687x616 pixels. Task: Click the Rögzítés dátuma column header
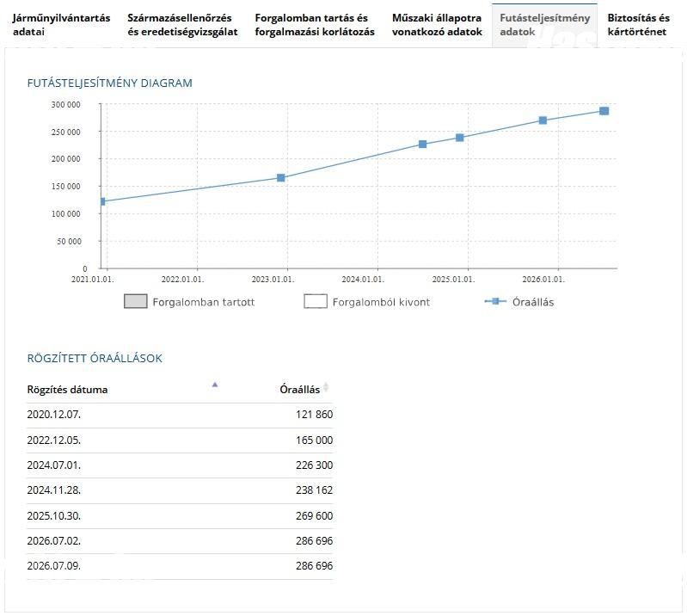click(x=67, y=390)
